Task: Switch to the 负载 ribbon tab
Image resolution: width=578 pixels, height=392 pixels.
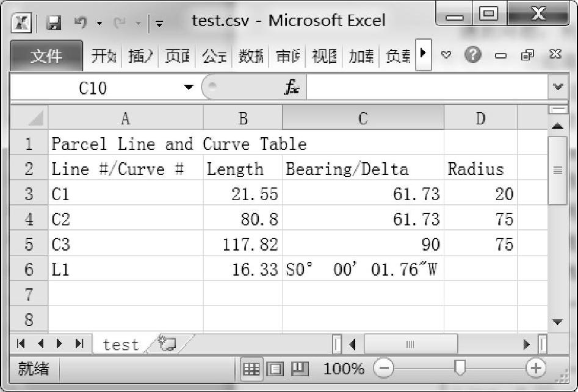Action: pyautogui.click(x=397, y=56)
